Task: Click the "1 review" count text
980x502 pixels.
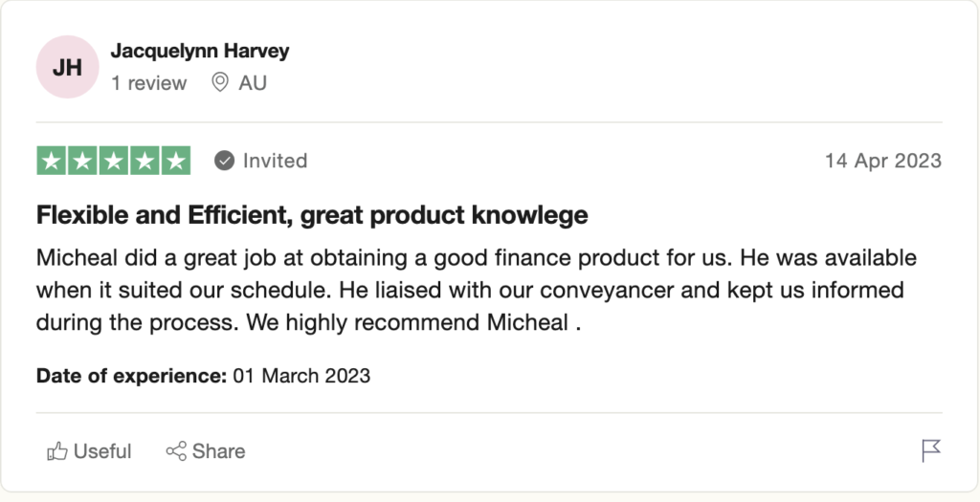Action: [148, 83]
